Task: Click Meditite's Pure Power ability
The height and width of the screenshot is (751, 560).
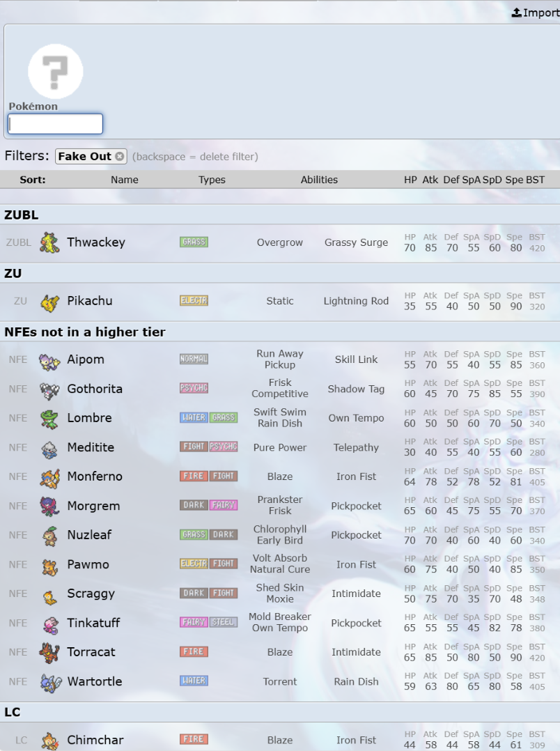Action: 280,448
